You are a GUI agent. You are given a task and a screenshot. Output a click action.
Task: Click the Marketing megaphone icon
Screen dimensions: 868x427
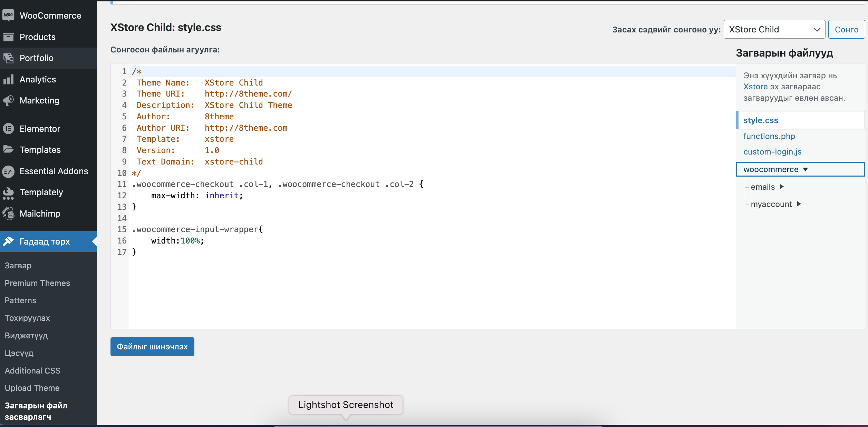8,100
